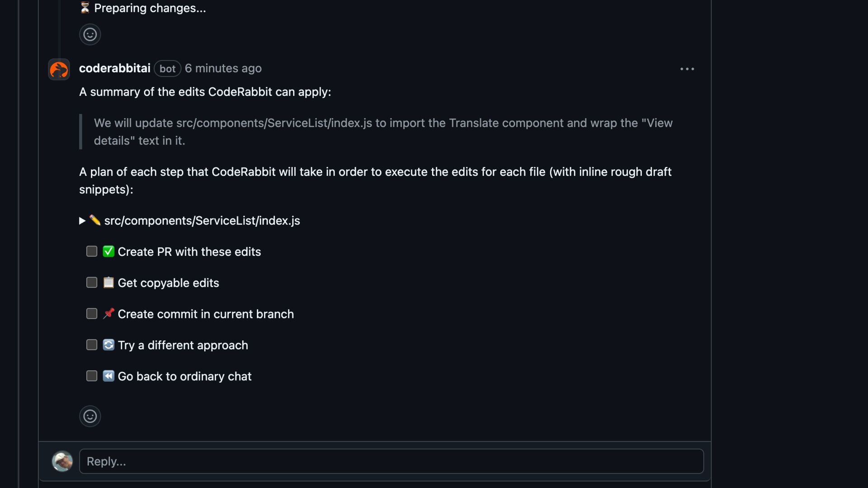Add emoji reaction to the coderabbitai comment
Image resolution: width=868 pixels, height=488 pixels.
click(90, 416)
